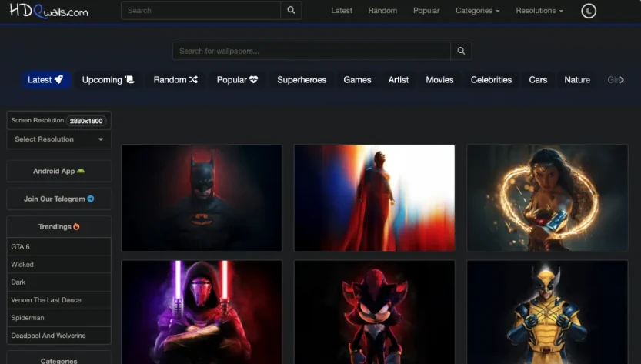The height and width of the screenshot is (364, 641).
Task: Open the Superman wallpaper thumbnail
Action: click(x=375, y=198)
